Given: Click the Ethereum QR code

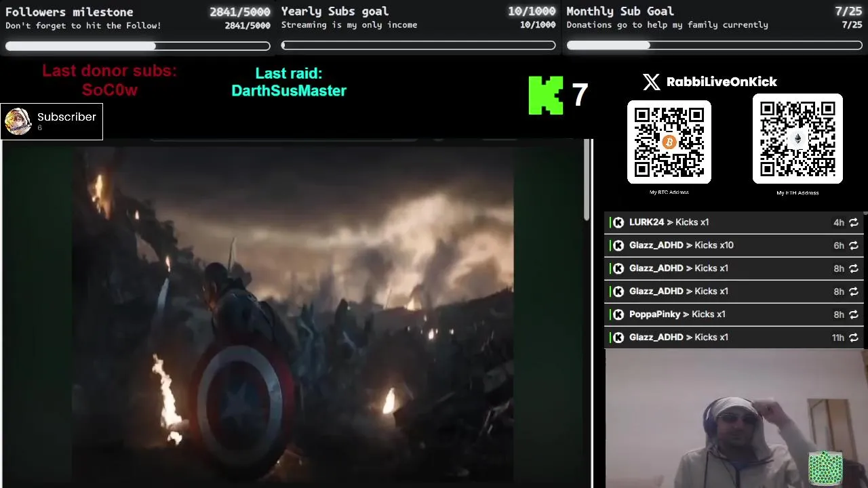Looking at the screenshot, I should 797,138.
